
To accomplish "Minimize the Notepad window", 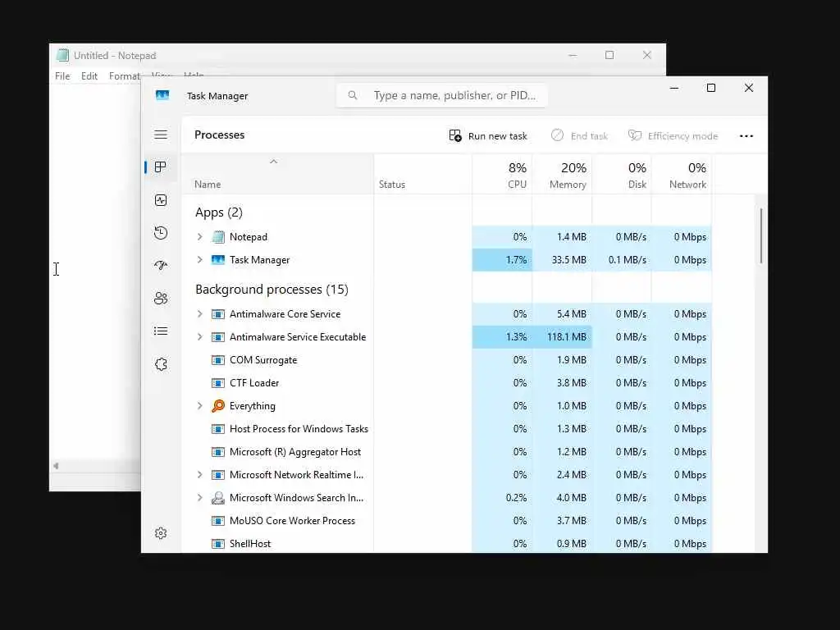I will pyautogui.click(x=573, y=55).
